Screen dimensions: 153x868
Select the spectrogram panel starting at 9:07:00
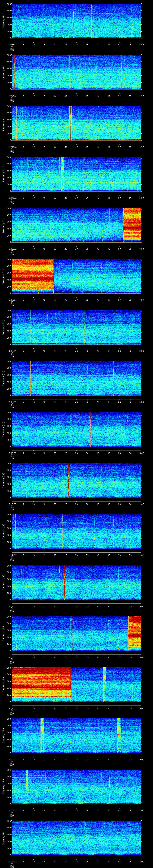click(x=76, y=327)
